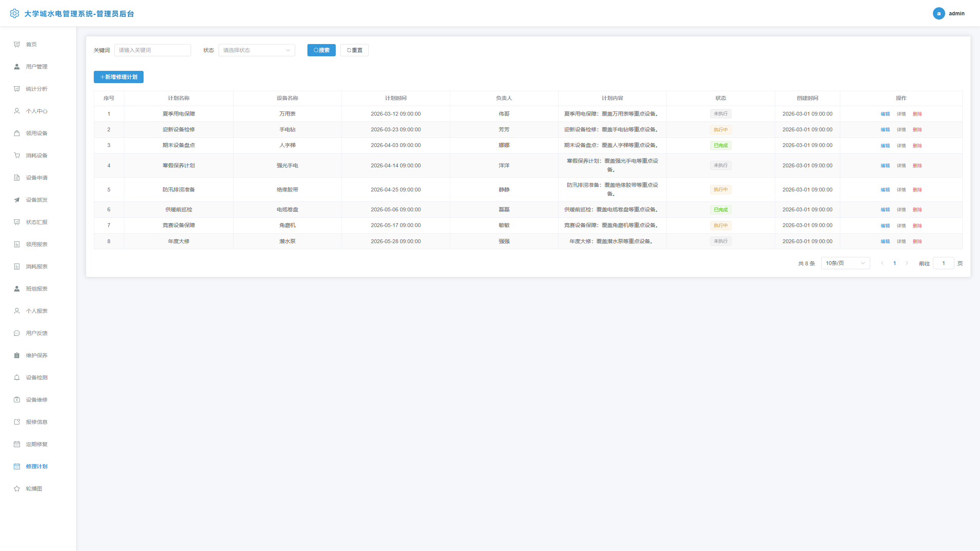This screenshot has width=980, height=551.
Task: Click the 设备申请 document icon
Action: 17,178
